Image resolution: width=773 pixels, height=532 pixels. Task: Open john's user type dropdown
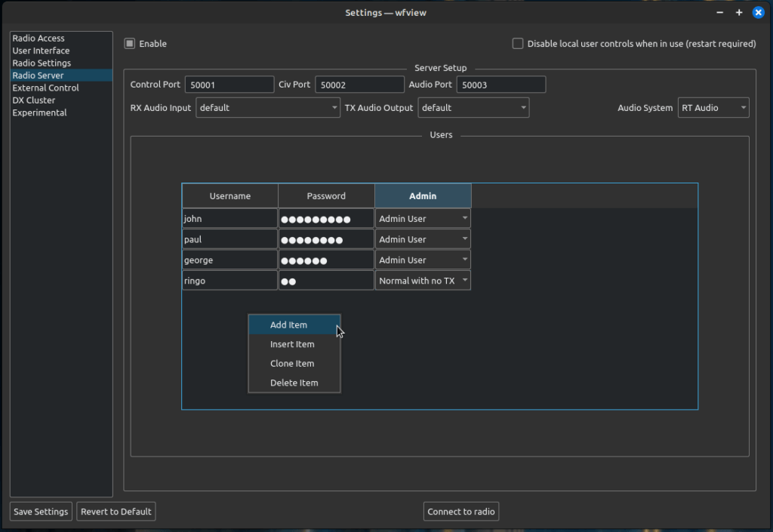[x=423, y=218]
